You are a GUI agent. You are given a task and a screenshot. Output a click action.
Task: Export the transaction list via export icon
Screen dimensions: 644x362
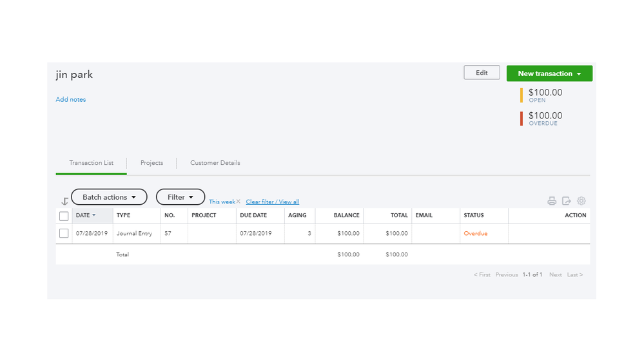[x=567, y=201]
